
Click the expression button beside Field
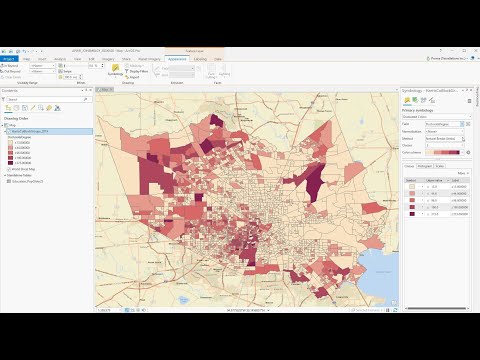tap(468, 124)
